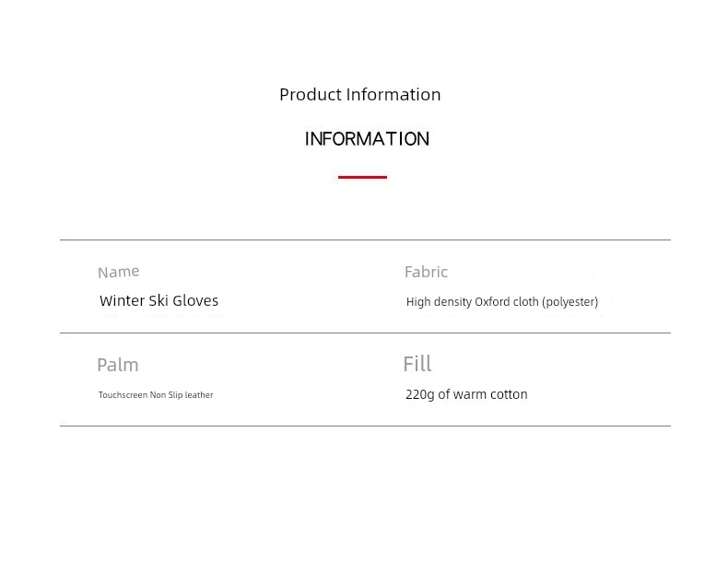This screenshot has width=728, height=561.
Task: Click the bottom horizontal divider line
Action: pyautogui.click(x=365, y=427)
